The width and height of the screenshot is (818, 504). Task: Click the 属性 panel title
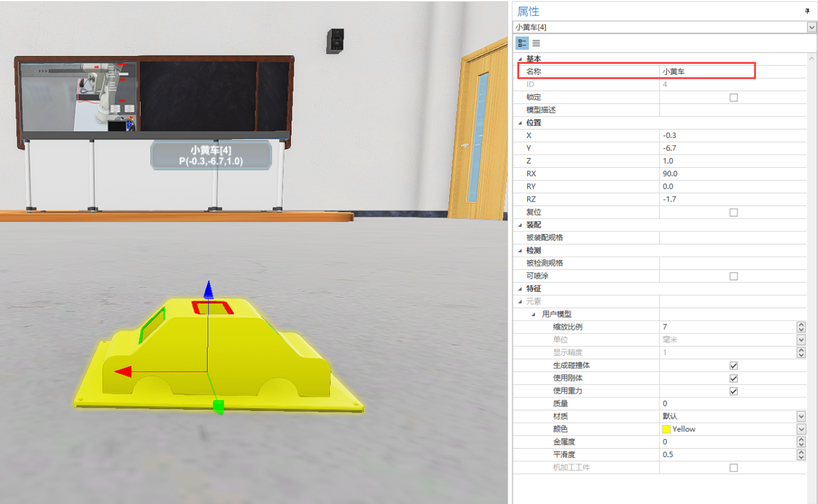point(528,12)
